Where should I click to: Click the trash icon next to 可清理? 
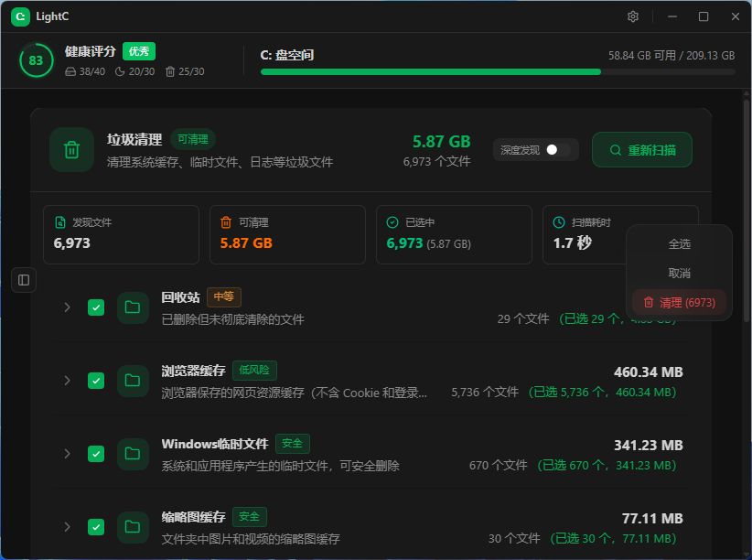point(226,222)
